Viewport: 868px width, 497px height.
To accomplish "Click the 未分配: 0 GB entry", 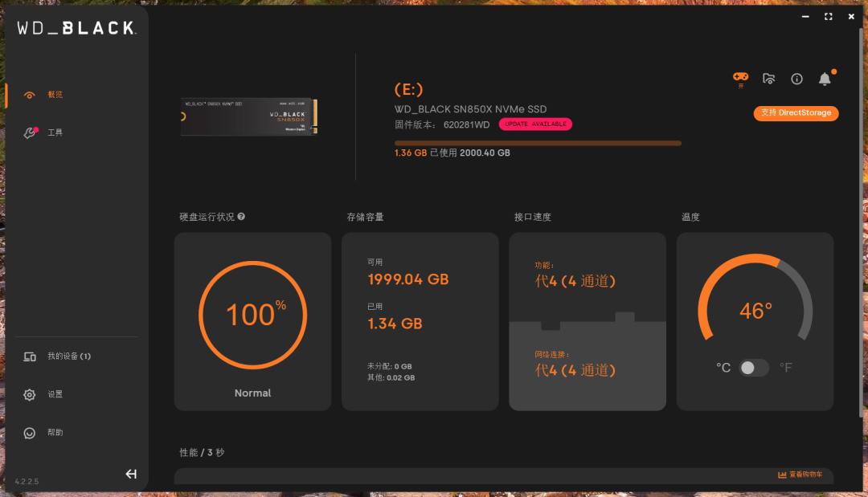I will [x=389, y=367].
